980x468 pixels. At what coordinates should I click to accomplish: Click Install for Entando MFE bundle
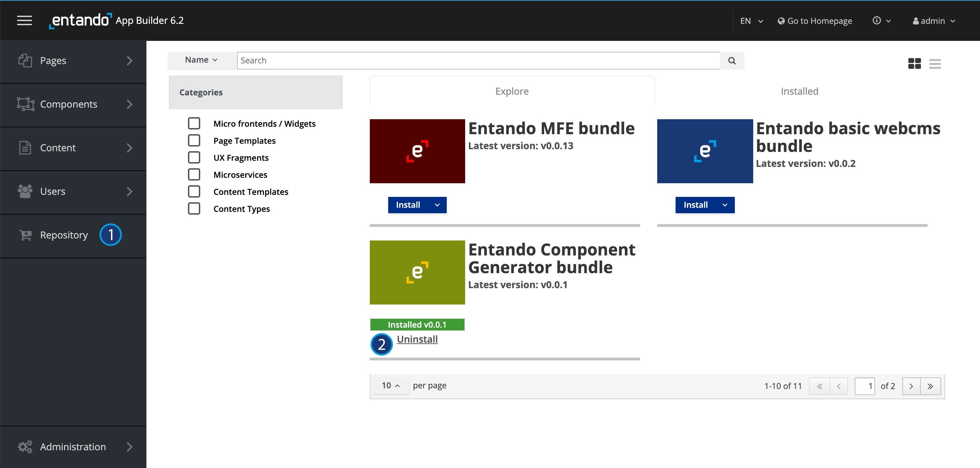tap(408, 204)
